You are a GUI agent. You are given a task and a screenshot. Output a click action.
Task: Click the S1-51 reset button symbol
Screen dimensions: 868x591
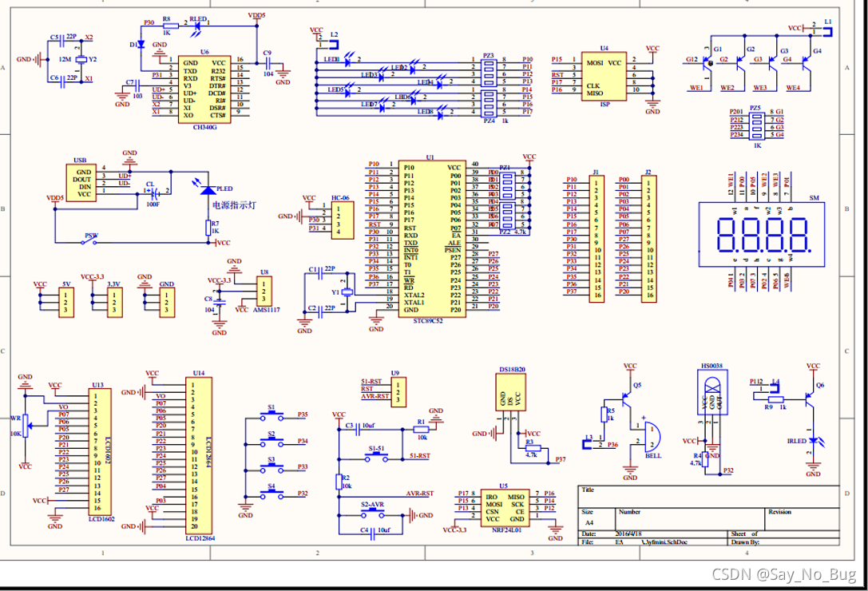[x=376, y=456]
